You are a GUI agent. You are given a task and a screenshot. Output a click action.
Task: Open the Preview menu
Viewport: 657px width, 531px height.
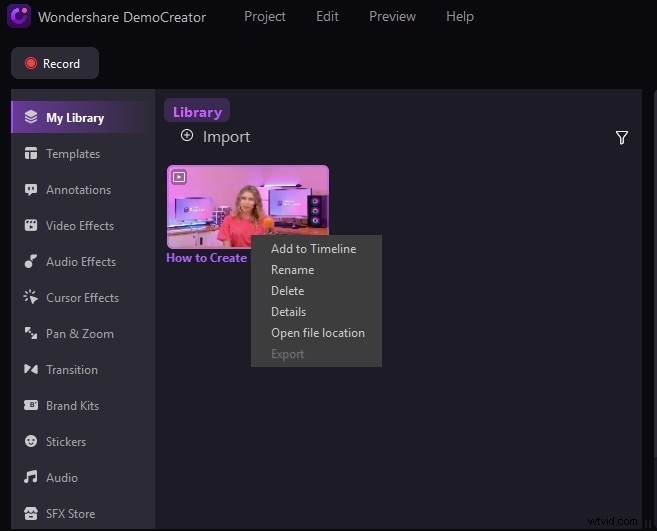pos(392,16)
